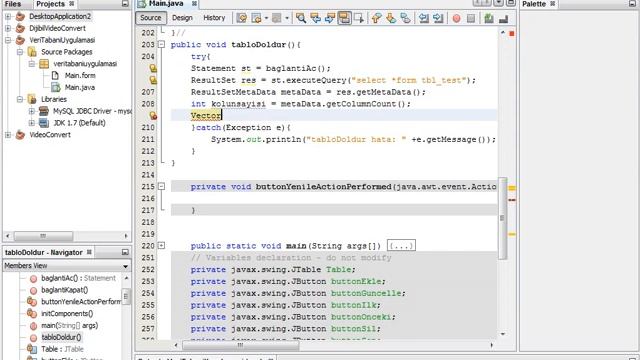Open the Files tab

[x=13, y=4]
